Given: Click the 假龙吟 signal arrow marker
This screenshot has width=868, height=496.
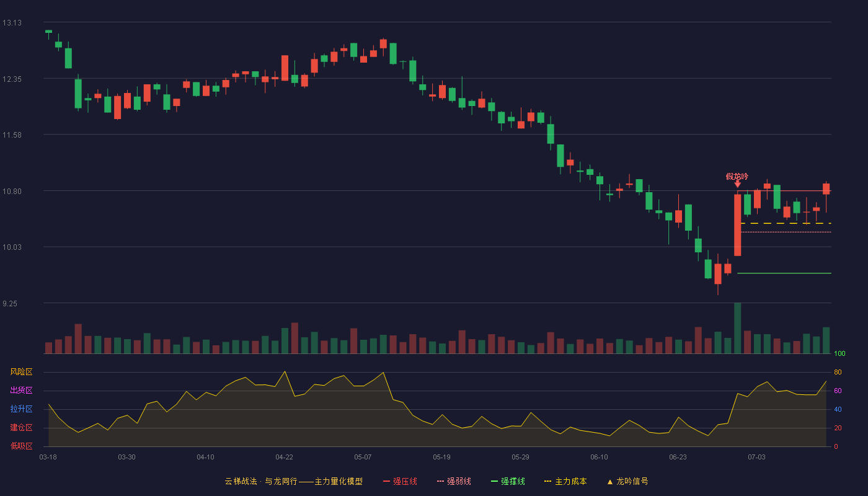Looking at the screenshot, I should tap(737, 184).
